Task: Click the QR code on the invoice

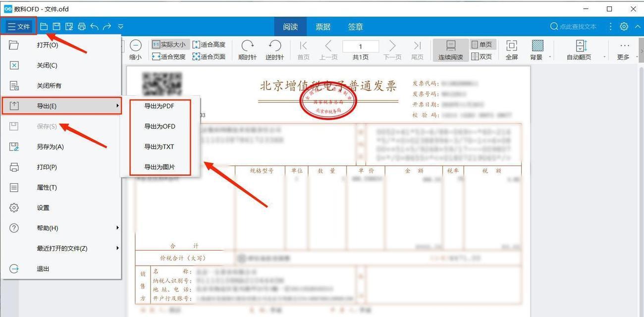Action: click(x=162, y=84)
